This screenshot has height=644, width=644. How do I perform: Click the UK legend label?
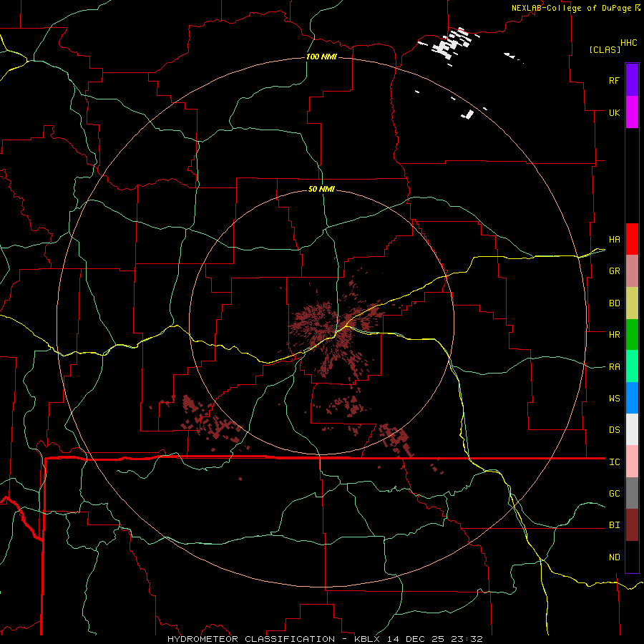pyautogui.click(x=614, y=112)
